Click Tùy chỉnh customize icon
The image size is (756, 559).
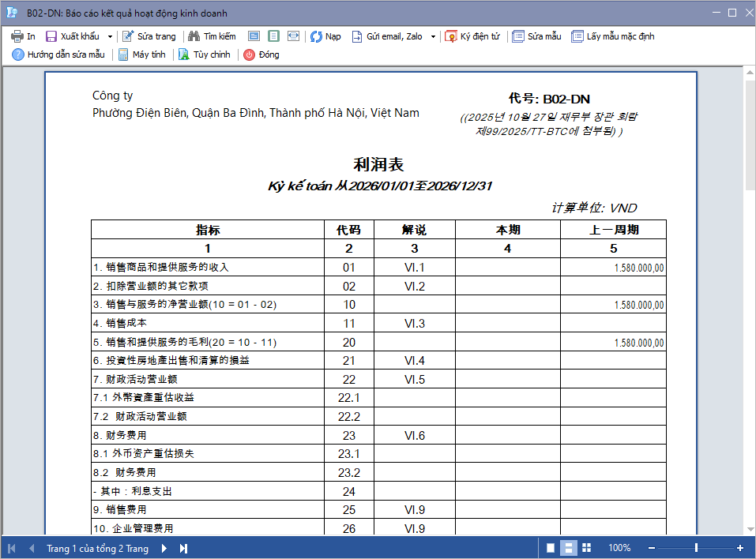click(x=184, y=54)
